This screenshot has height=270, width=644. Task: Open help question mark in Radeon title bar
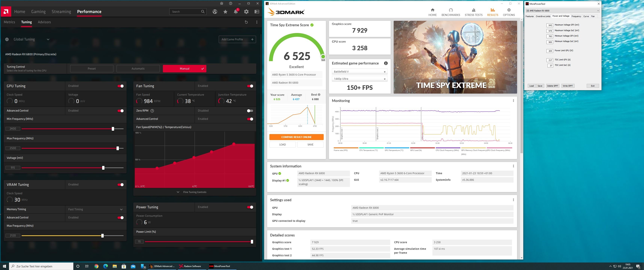(230, 4)
